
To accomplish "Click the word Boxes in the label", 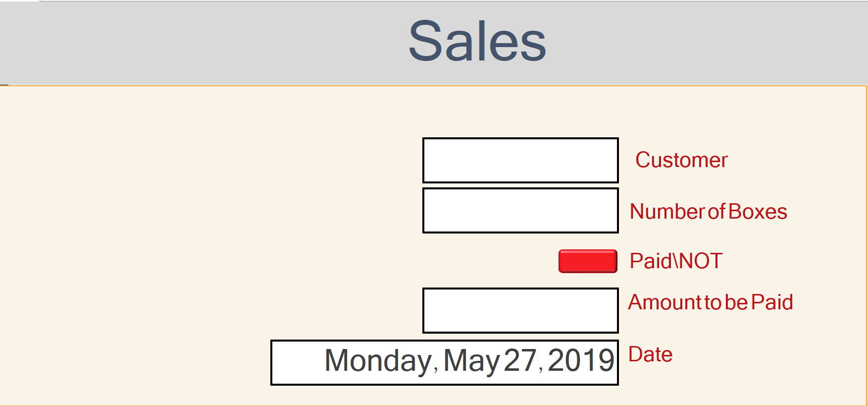I will (x=758, y=212).
